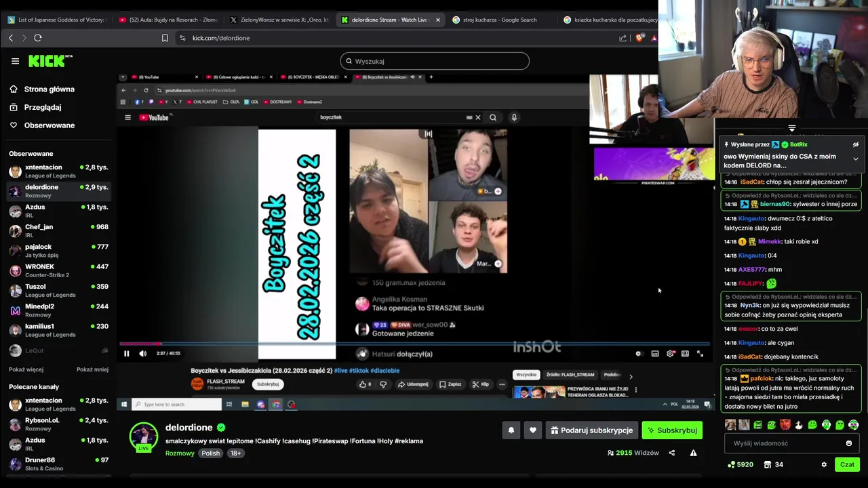Open the Kick hamburger side menu
The height and width of the screenshot is (488, 868).
(15, 61)
